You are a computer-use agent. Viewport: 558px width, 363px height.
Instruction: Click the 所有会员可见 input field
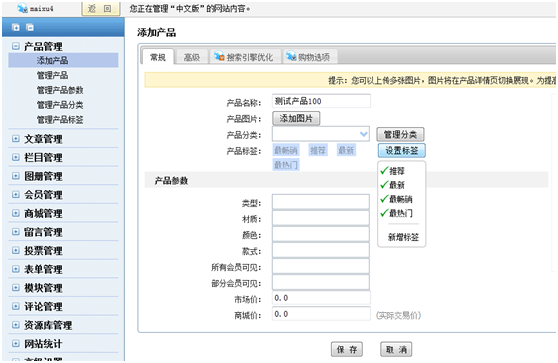pyautogui.click(x=321, y=266)
